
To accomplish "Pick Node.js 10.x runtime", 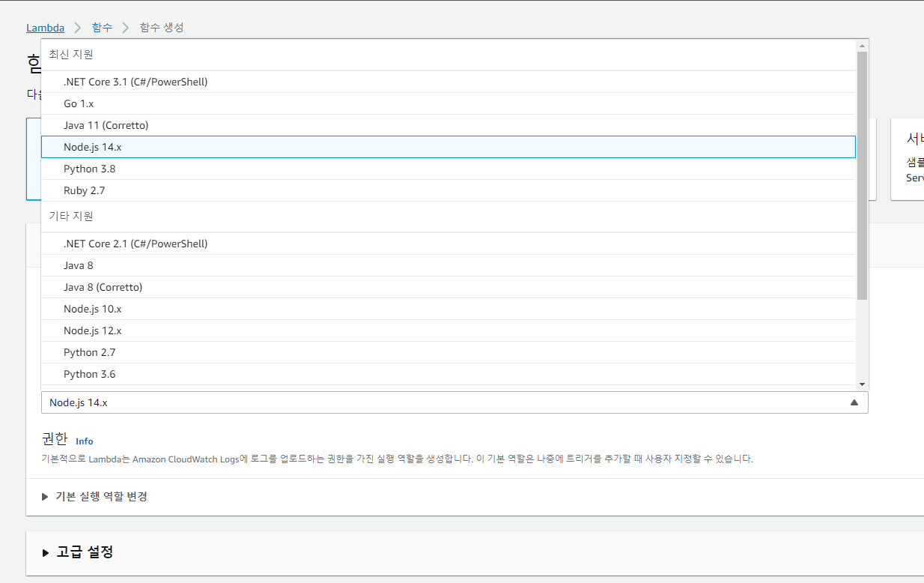I will coord(448,309).
